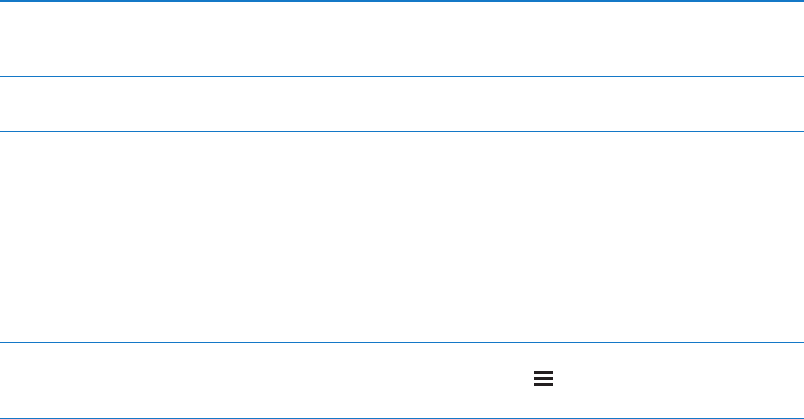The height and width of the screenshot is (419, 804).
Task: Click the three-line hamburger menu icon
Action: tap(543, 379)
